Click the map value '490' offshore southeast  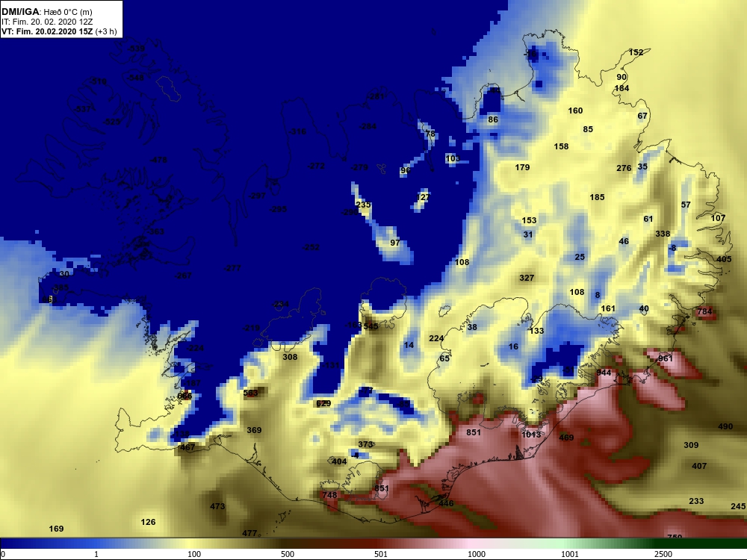click(725, 426)
